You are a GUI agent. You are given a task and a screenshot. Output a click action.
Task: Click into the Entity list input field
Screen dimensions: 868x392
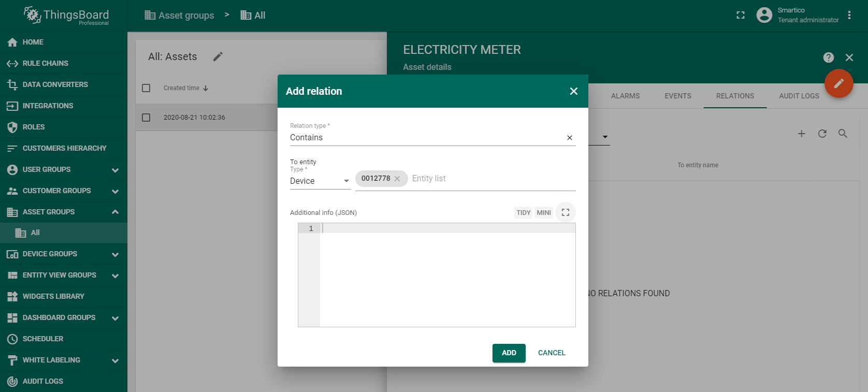point(491,179)
